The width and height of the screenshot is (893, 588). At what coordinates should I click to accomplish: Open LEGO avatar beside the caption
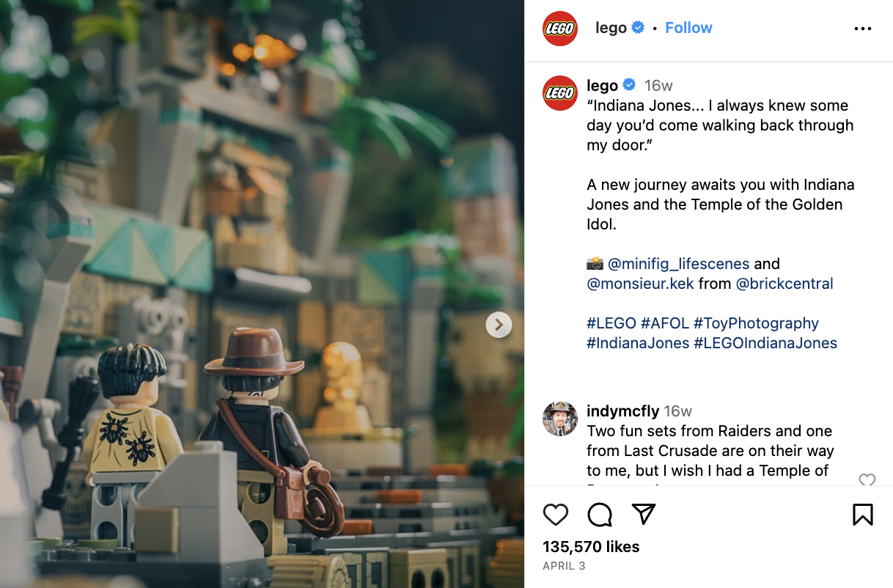pyautogui.click(x=560, y=93)
